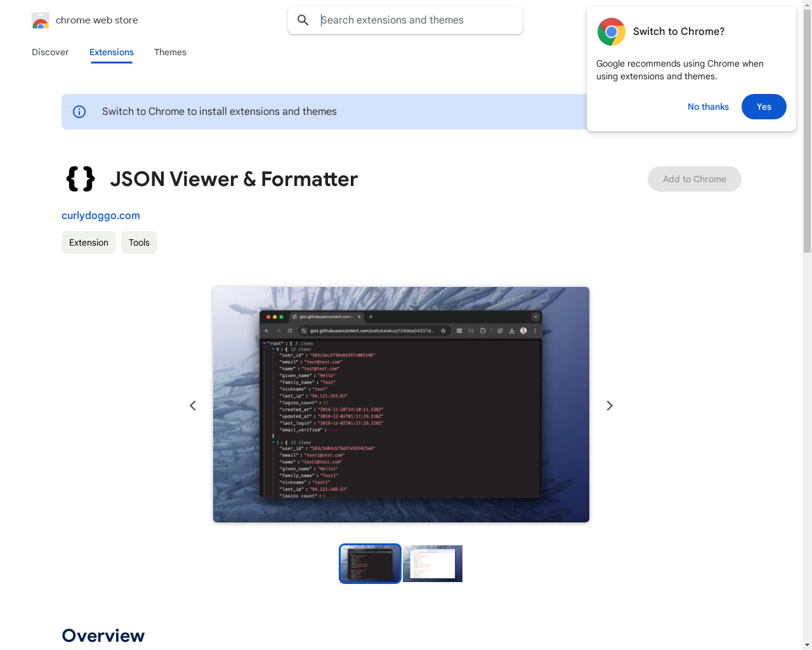
Task: Select the second light-theme screenshot thumbnail
Action: pos(433,564)
